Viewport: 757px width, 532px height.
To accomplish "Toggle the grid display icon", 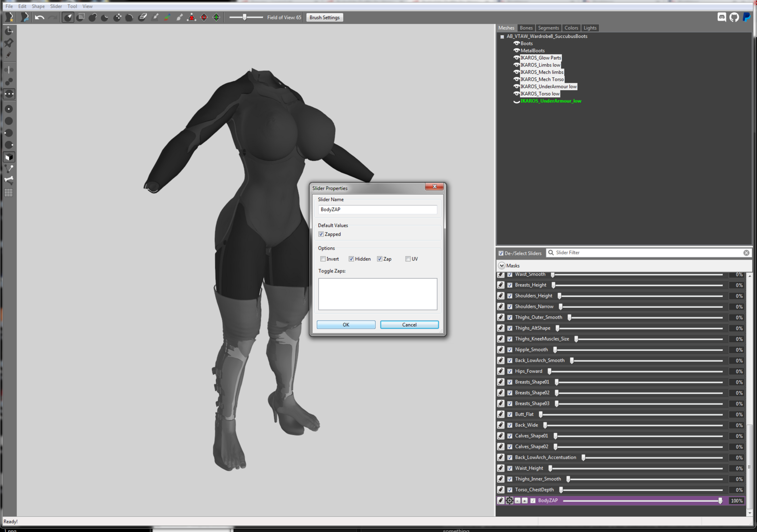I will 9,193.
